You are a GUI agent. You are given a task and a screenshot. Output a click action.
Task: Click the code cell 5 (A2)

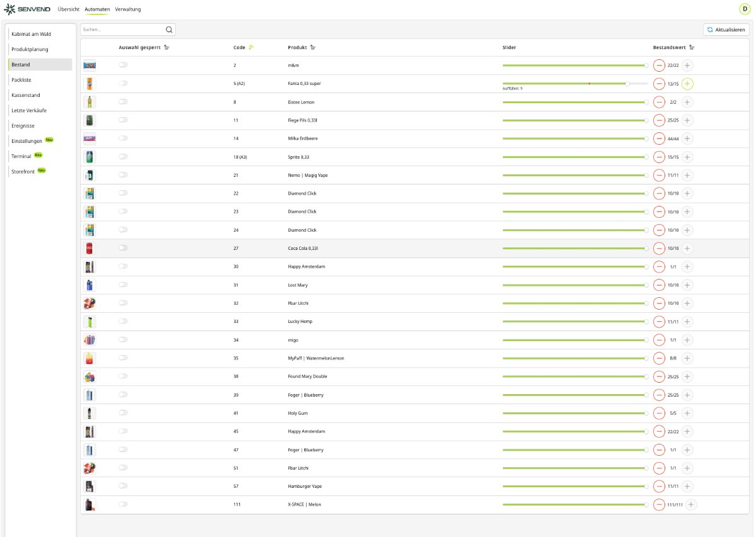click(x=239, y=83)
